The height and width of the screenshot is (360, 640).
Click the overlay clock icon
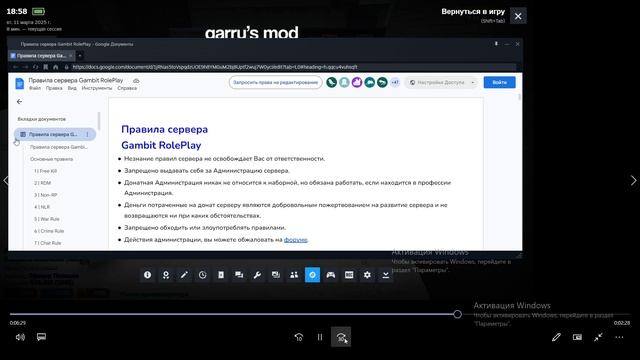[x=202, y=275]
